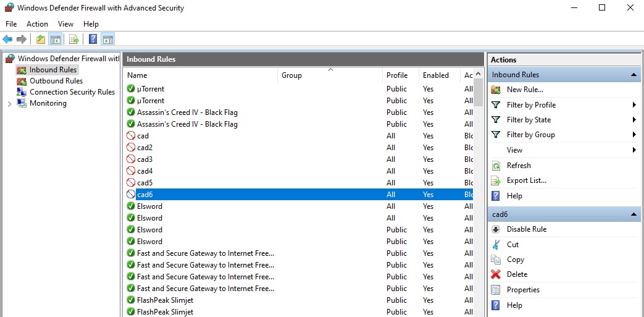Sort by the Enabled column header
The height and width of the screenshot is (317, 644).
pyautogui.click(x=440, y=75)
